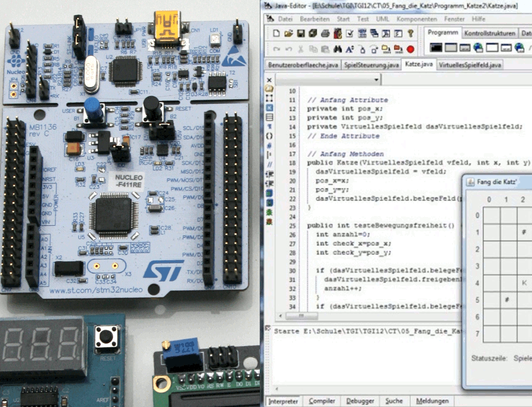Click line 26 'int anzahl=0;'
Viewport: 532px width, 407px height.
(x=343, y=234)
